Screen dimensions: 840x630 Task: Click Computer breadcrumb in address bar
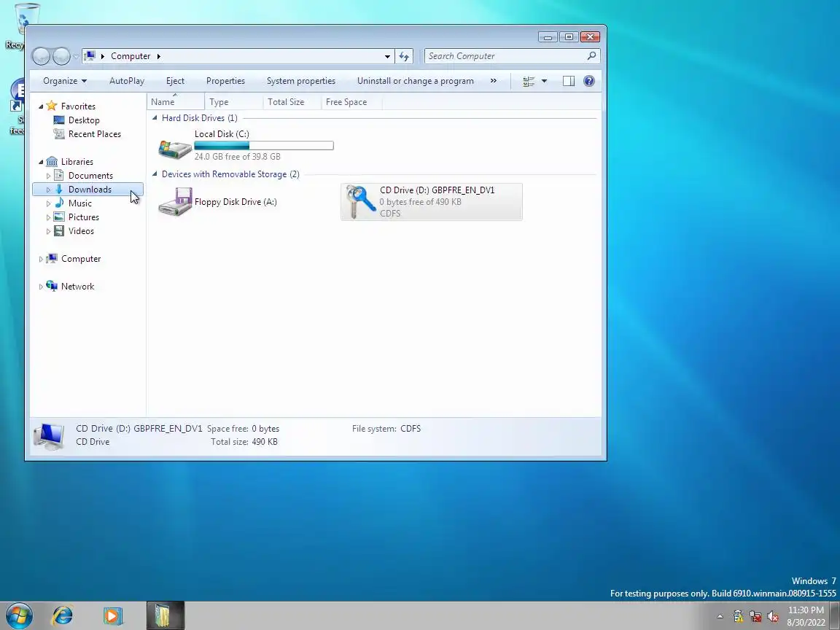[x=131, y=56]
